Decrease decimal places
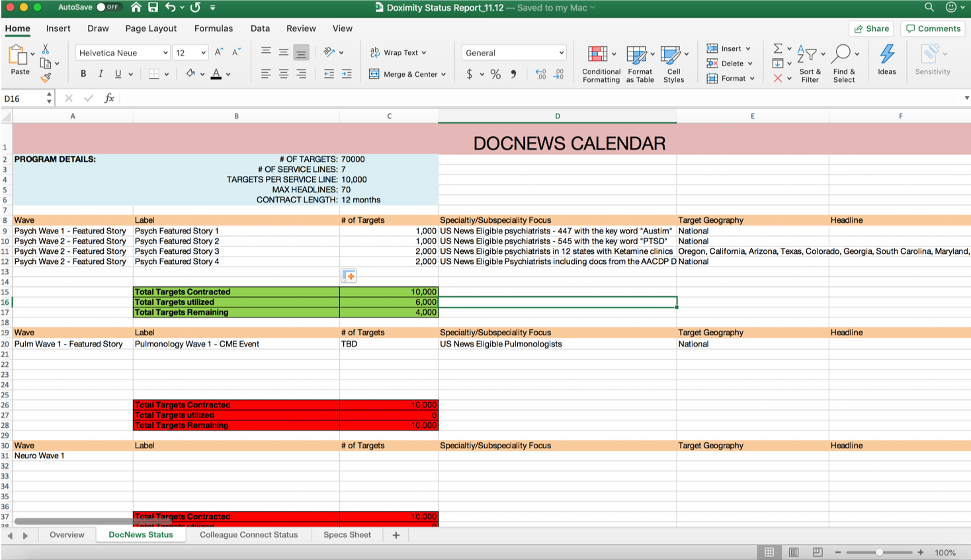Screen dimensions: 971x560 pos(558,74)
